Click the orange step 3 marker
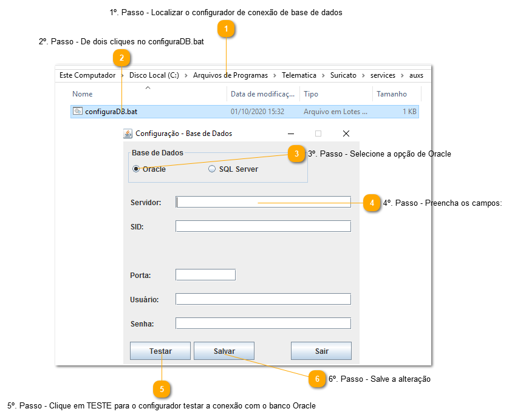 tap(296, 154)
